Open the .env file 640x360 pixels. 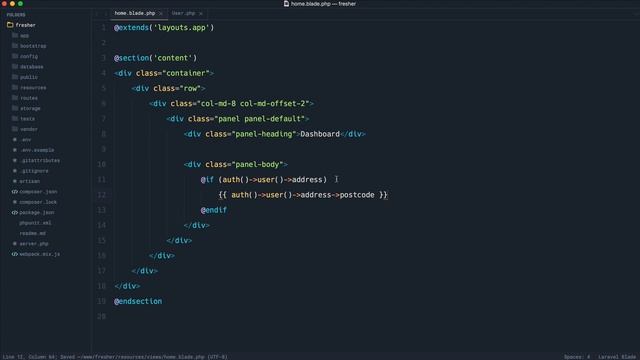[25, 140]
